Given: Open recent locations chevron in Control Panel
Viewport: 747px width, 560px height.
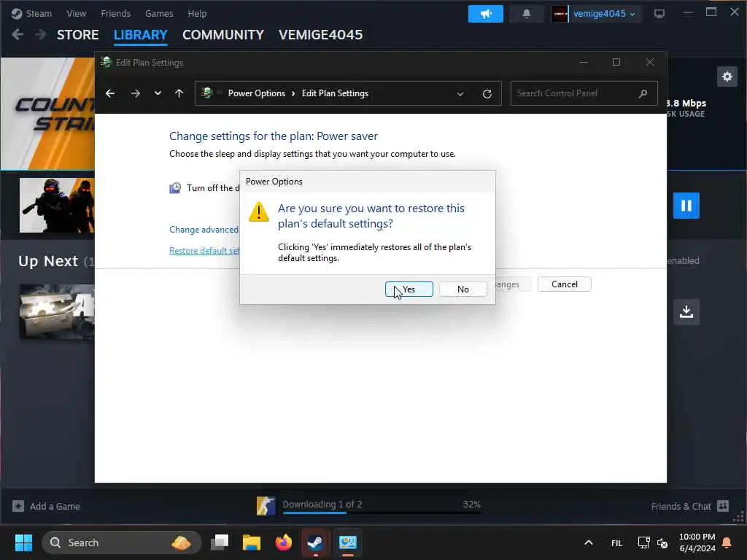Looking at the screenshot, I should (158, 93).
